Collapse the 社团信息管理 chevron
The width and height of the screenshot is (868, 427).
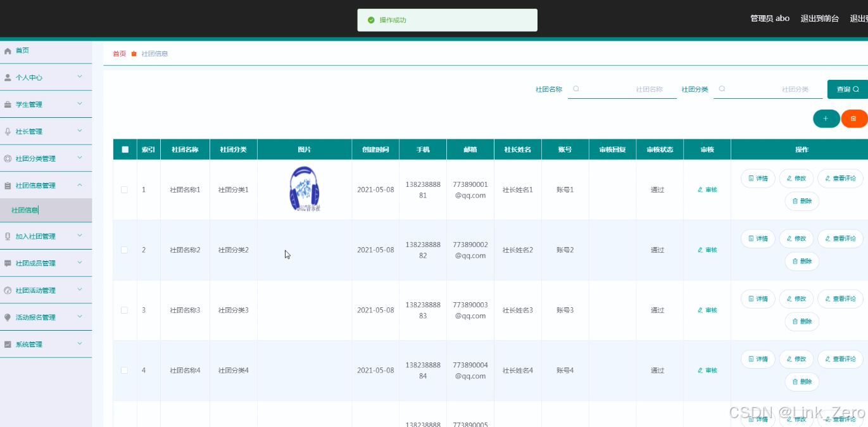click(80, 185)
